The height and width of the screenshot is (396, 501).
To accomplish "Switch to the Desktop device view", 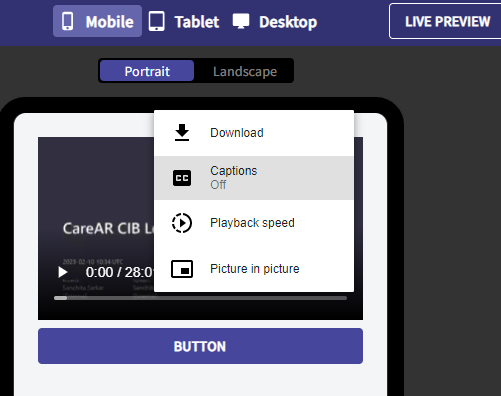I will (275, 22).
